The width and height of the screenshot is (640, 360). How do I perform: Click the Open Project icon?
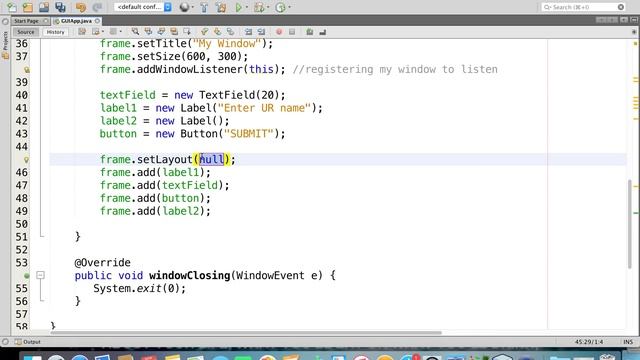[x=44, y=7]
